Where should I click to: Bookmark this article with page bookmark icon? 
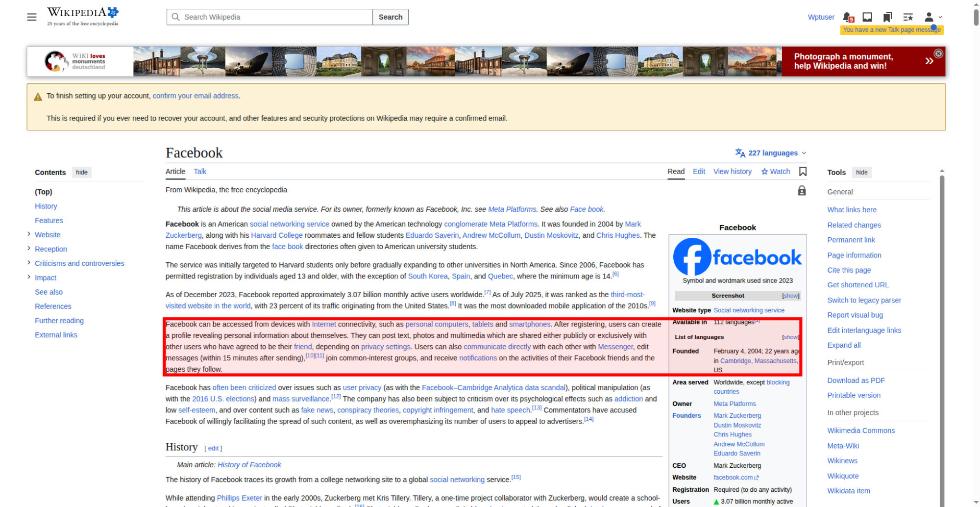pos(803,171)
